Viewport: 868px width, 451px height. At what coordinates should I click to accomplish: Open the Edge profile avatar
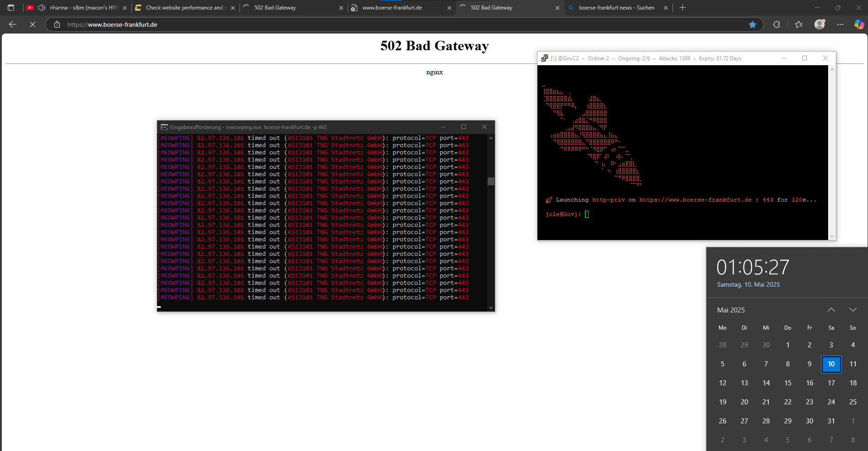pyautogui.click(x=820, y=24)
